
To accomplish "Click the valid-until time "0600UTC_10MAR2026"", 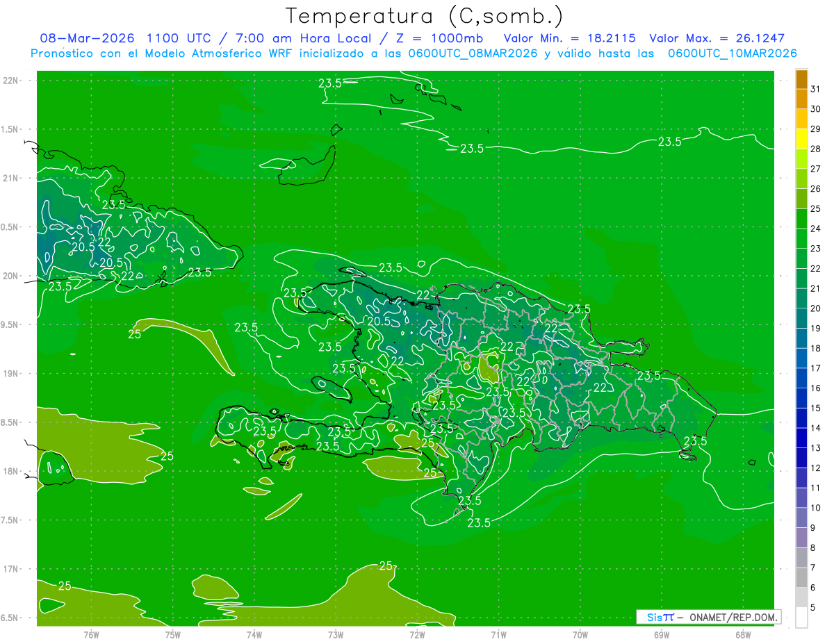I will 732,53.
